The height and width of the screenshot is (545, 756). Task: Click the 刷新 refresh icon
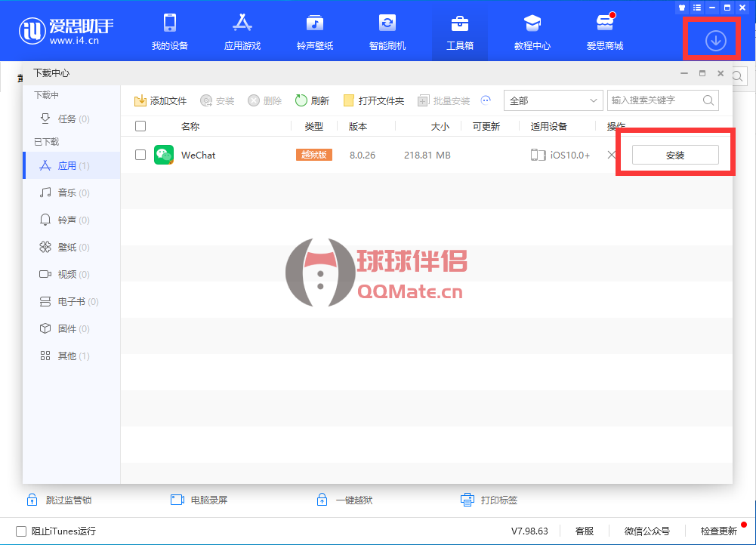click(301, 101)
